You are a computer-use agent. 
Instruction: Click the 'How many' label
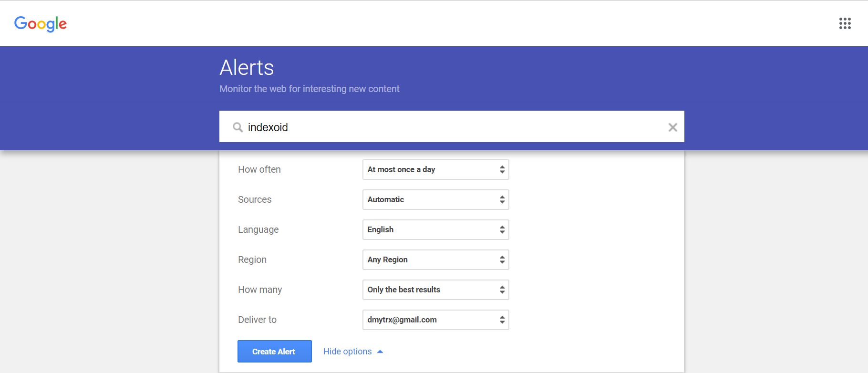260,290
